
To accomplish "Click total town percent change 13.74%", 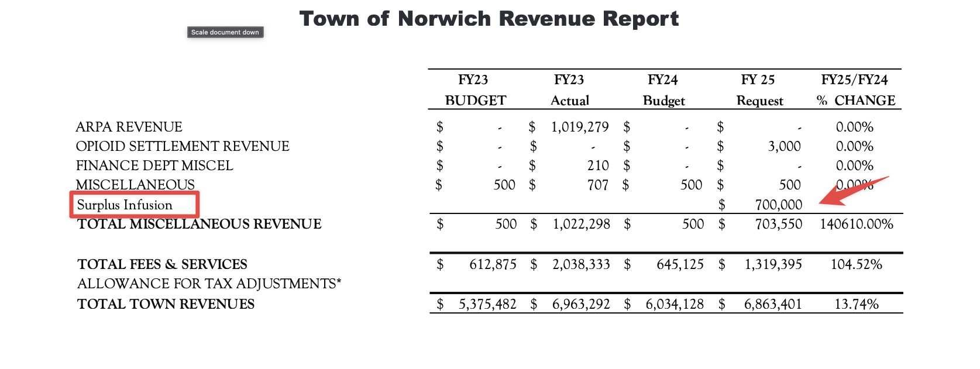I will pyautogui.click(x=857, y=304).
